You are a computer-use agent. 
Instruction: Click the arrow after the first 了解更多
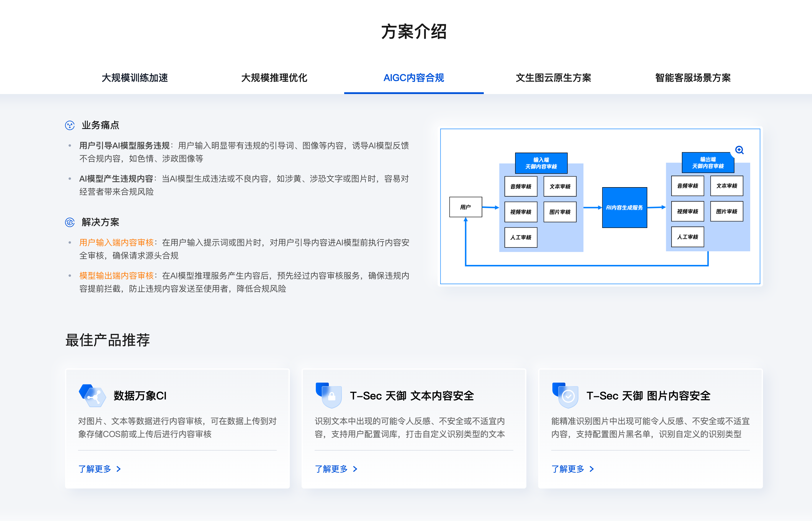119,469
